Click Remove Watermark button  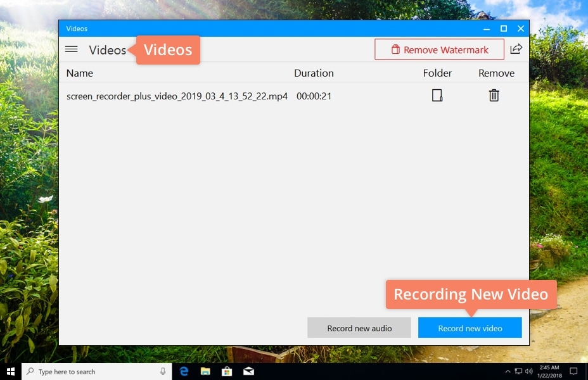click(439, 49)
